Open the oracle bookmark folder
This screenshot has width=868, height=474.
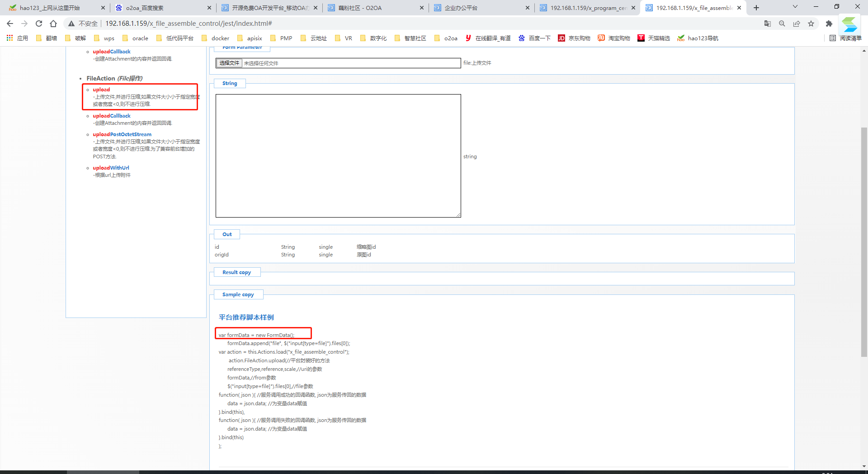pyautogui.click(x=135, y=38)
